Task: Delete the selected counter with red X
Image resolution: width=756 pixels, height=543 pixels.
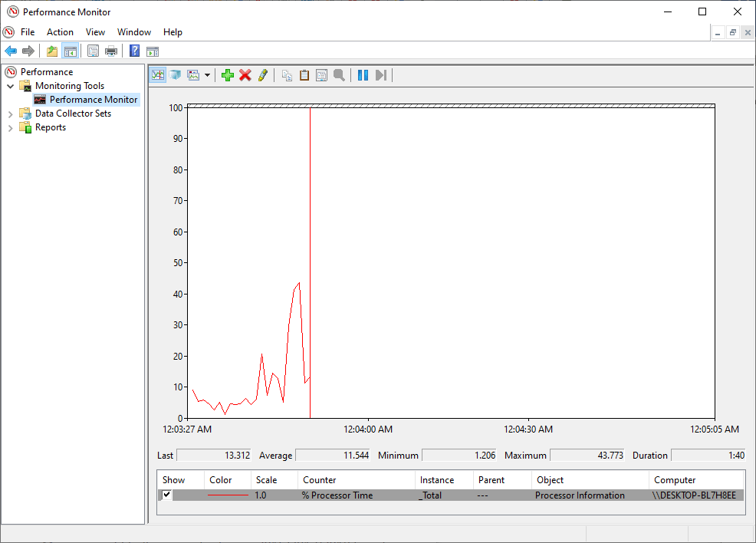Action: (x=245, y=74)
